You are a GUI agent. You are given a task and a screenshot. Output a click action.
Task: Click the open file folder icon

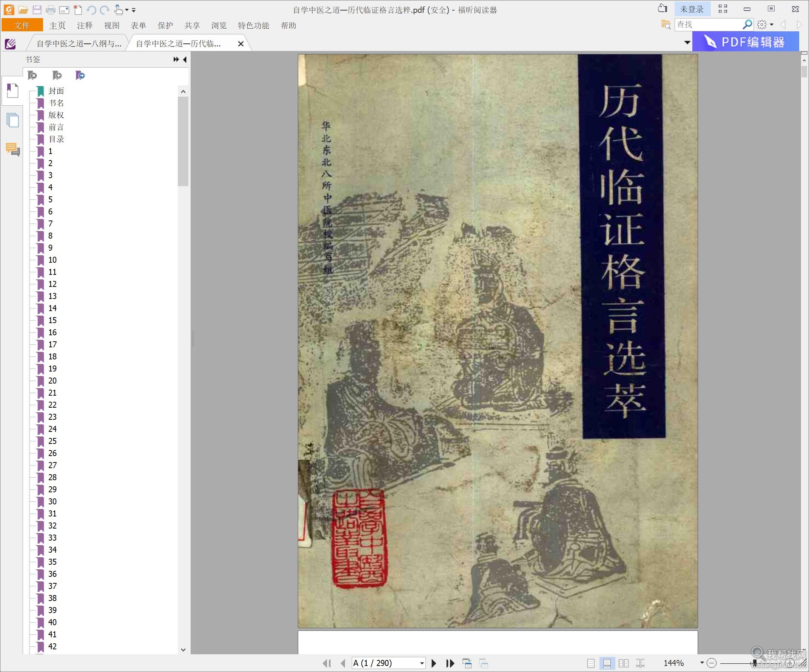[23, 10]
